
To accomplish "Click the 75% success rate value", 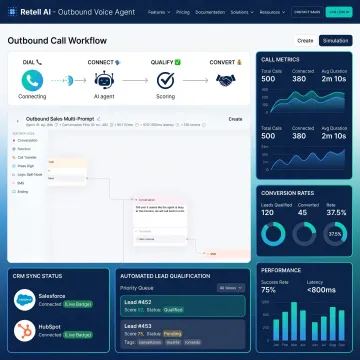I will (268, 290).
